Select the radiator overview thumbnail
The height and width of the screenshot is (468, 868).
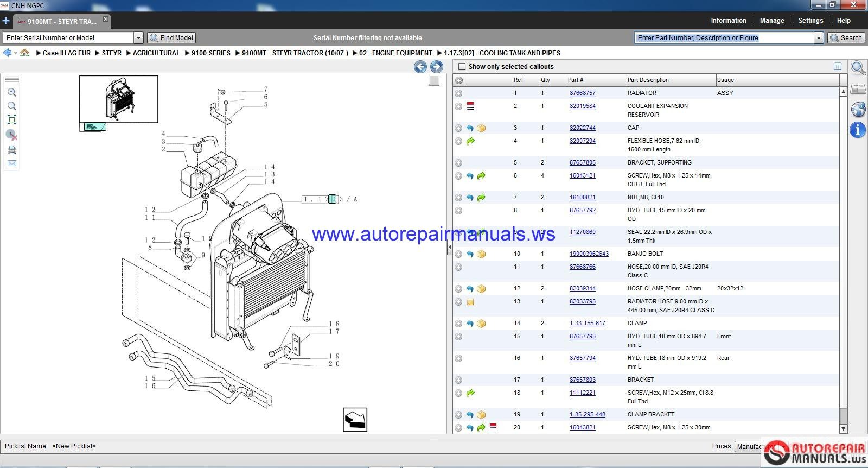tap(119, 99)
